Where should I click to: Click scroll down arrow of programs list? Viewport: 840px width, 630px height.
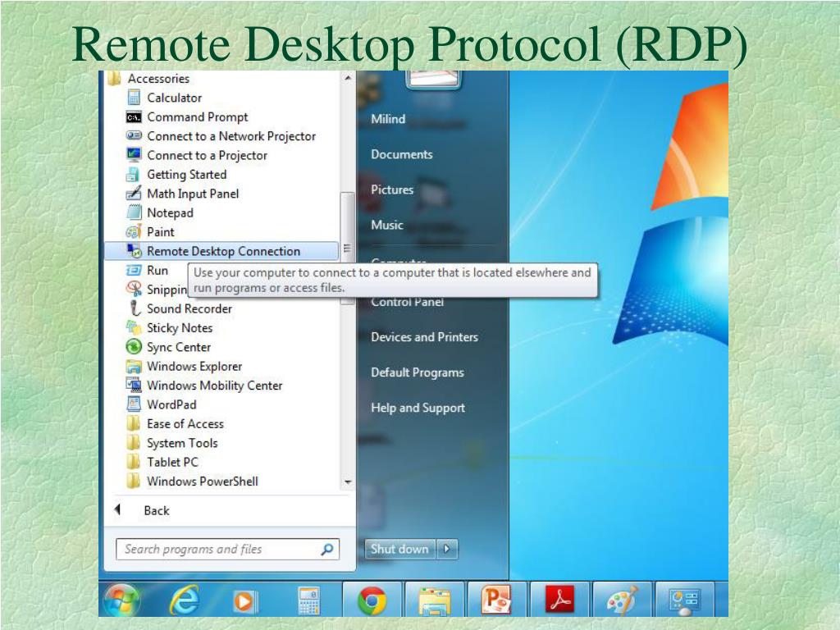click(348, 482)
